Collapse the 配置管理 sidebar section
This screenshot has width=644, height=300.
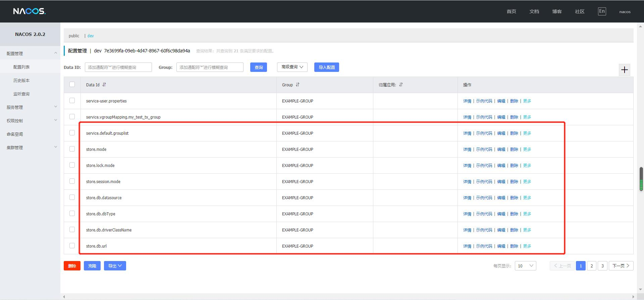[30, 53]
